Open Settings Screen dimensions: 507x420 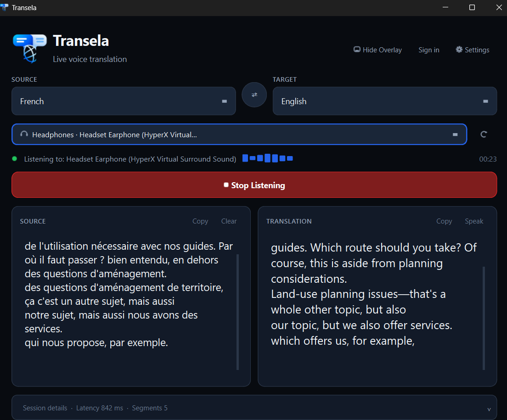pyautogui.click(x=473, y=50)
